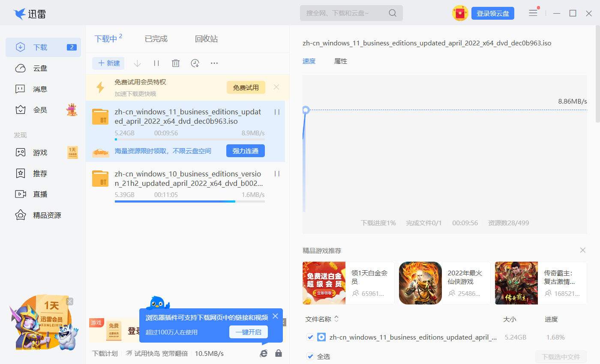Image resolution: width=600 pixels, height=364 pixels.
Task: Click the 下载选中文件 button
Action: [x=561, y=357]
